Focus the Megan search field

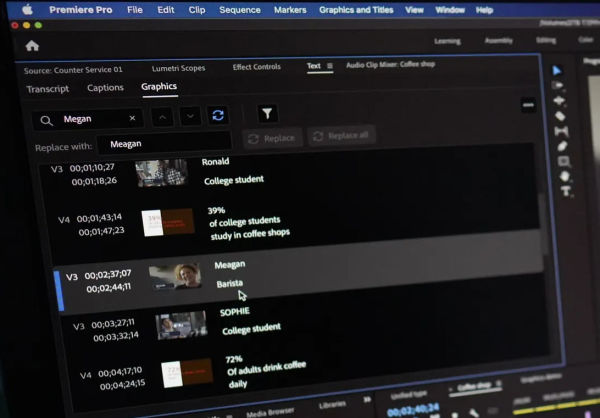coord(88,119)
